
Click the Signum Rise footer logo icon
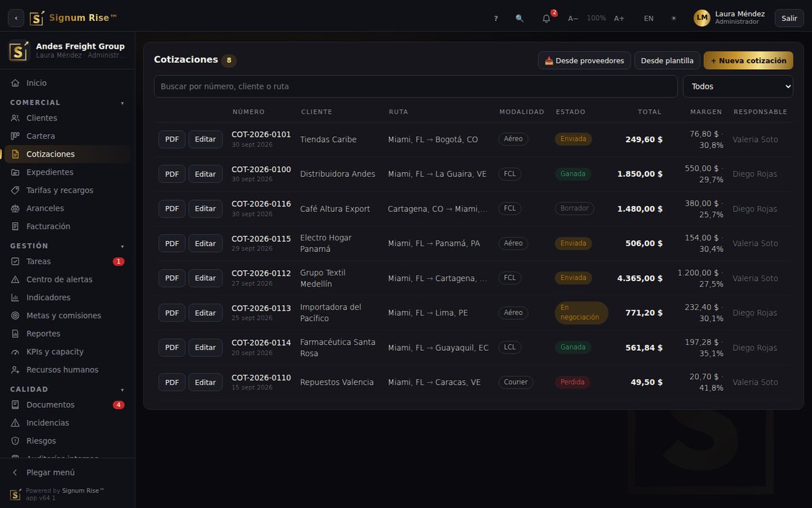(x=16, y=494)
